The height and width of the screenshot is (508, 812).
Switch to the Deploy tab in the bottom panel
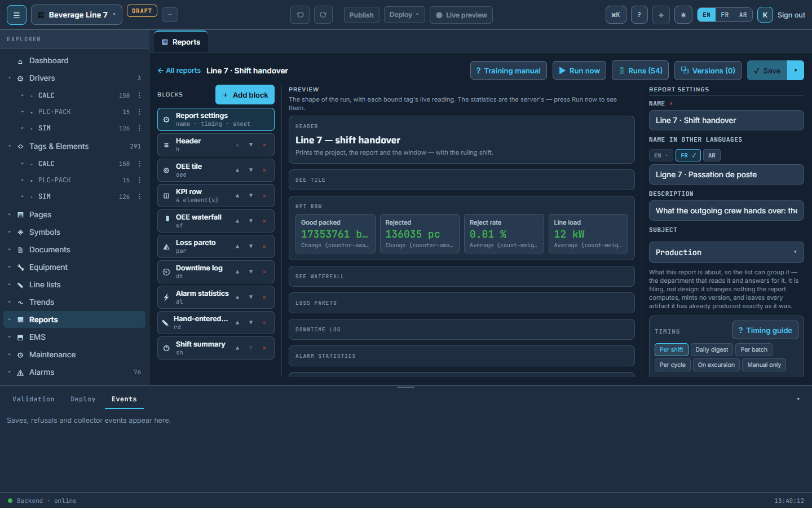(x=83, y=399)
